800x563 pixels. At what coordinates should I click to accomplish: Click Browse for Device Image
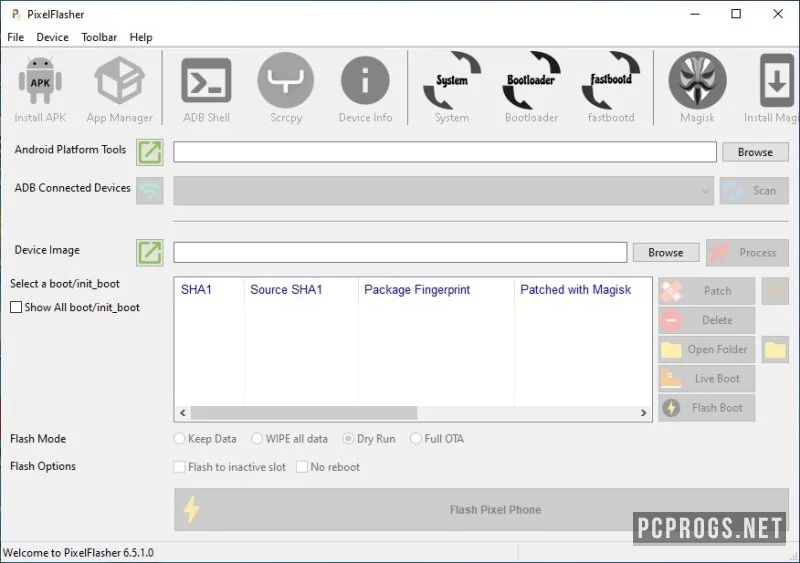coord(666,253)
